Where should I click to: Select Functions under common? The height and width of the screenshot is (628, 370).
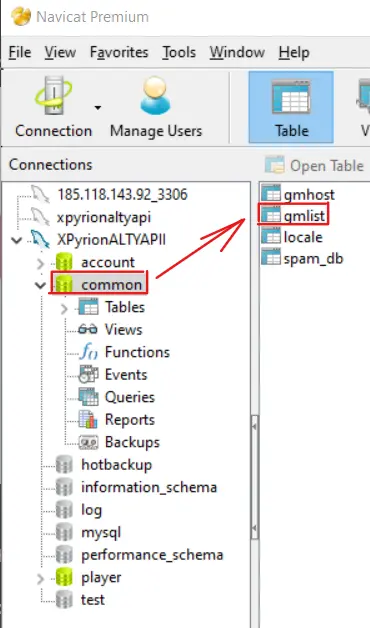(137, 352)
